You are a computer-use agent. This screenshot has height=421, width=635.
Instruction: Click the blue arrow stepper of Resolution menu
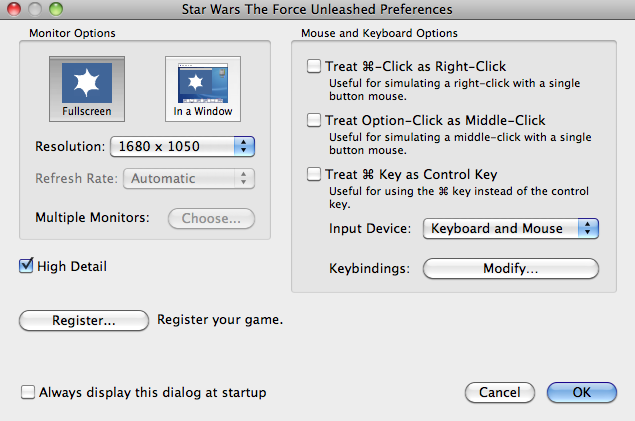point(244,147)
